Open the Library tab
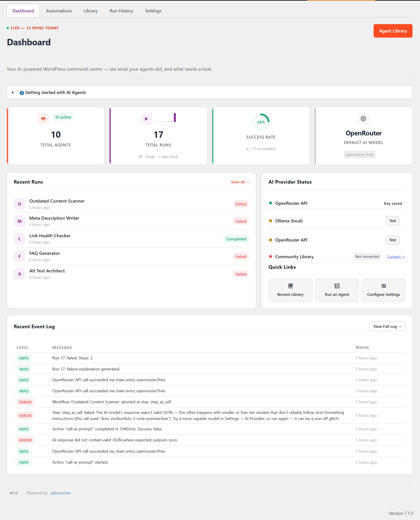420x520 pixels. (90, 11)
